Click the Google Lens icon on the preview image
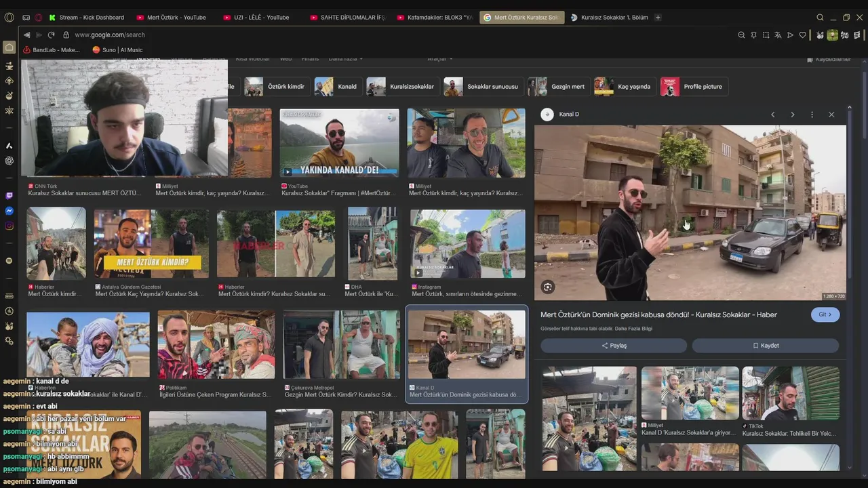The height and width of the screenshot is (488, 868). [x=548, y=287]
